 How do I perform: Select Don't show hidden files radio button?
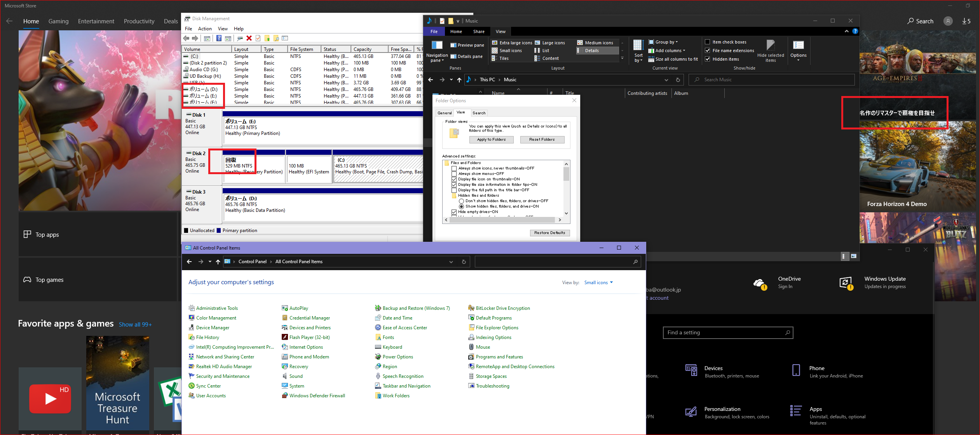click(x=462, y=201)
